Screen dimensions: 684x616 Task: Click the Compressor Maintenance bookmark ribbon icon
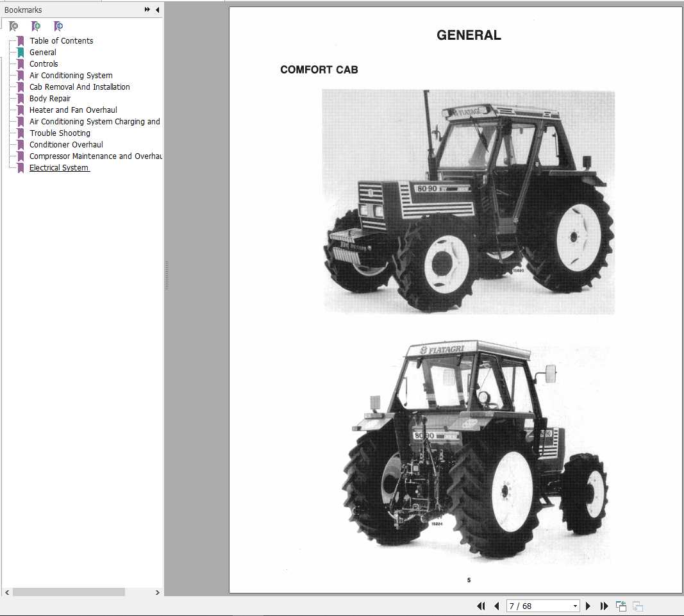(21, 156)
